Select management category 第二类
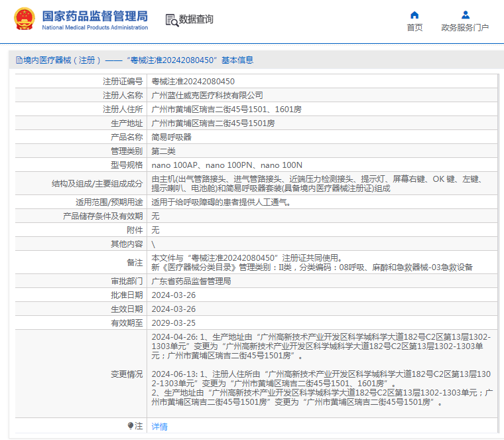The width and height of the screenshot is (504, 440). click(x=163, y=151)
